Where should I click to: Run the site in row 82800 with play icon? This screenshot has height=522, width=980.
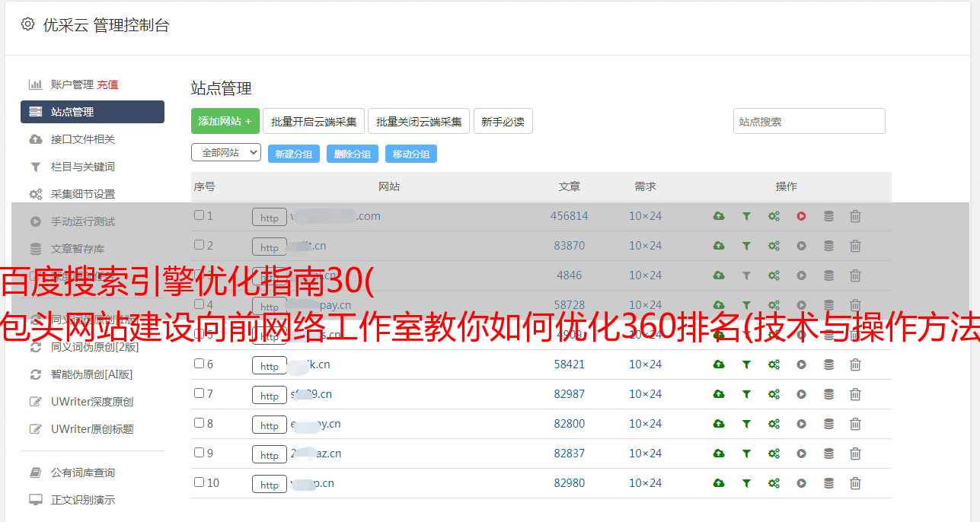801,424
